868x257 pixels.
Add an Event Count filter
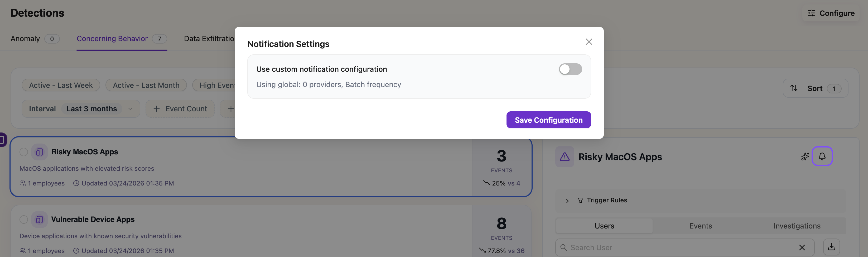[x=180, y=109]
